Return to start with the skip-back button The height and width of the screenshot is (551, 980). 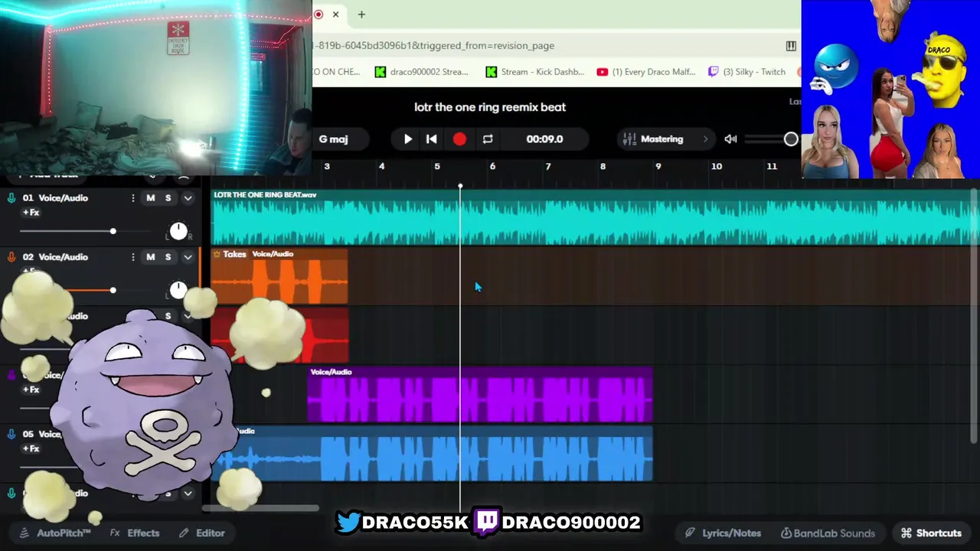pos(432,139)
